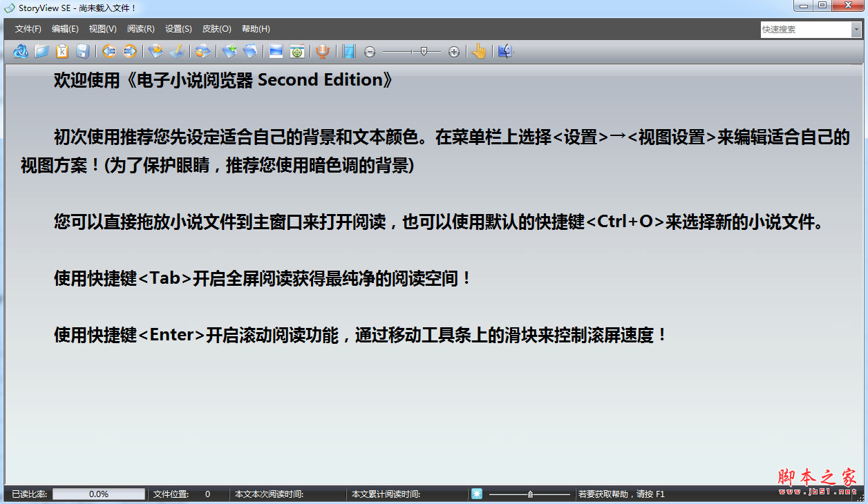
Task: Click the 快速搜索 search input field
Action: click(806, 30)
